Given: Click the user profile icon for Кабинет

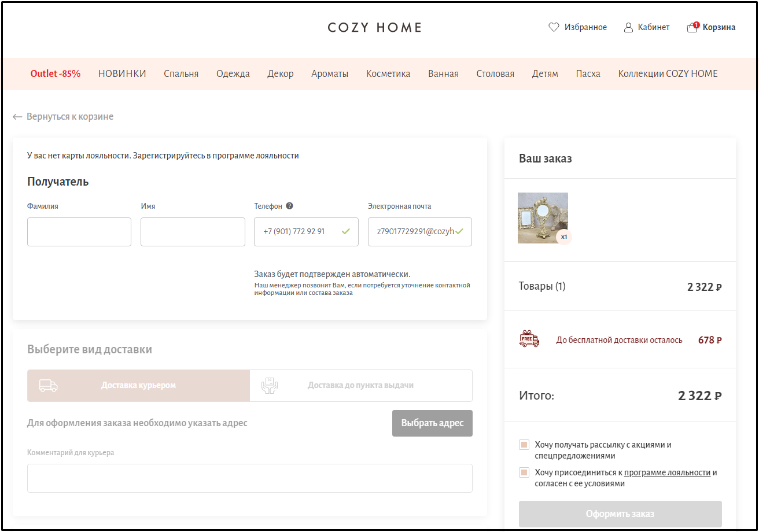Looking at the screenshot, I should pos(629,27).
